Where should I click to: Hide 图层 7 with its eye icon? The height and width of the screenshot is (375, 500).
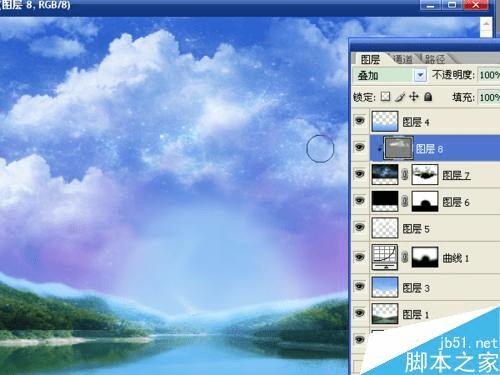click(x=360, y=174)
